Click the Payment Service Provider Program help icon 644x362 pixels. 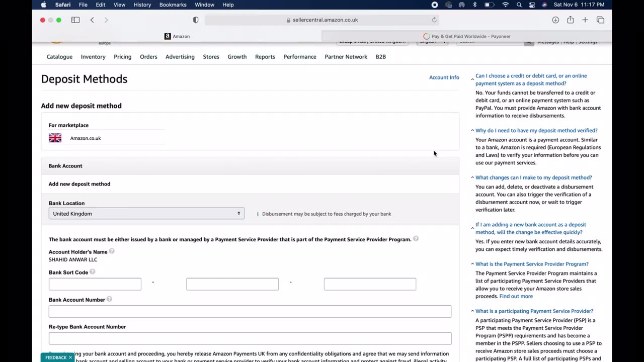coord(416,238)
